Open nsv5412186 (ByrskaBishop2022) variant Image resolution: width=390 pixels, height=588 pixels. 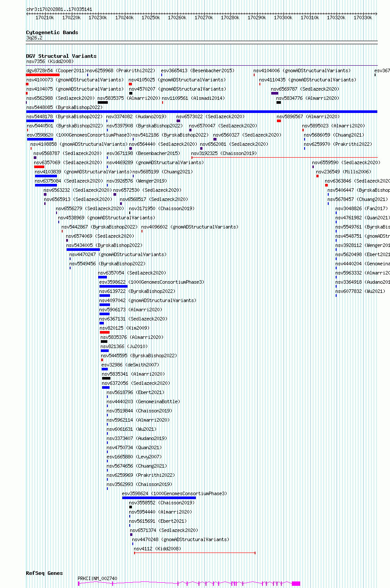pyautogui.click(x=171, y=135)
